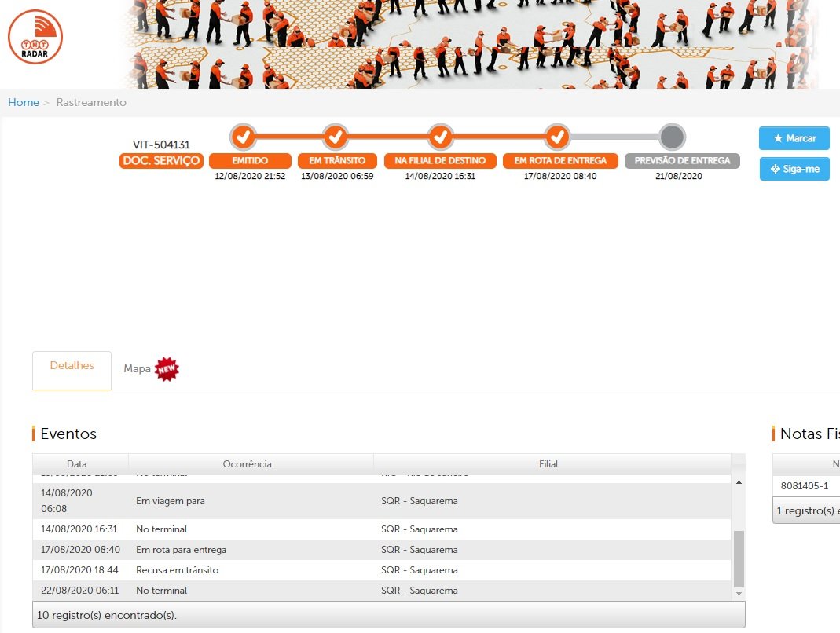Click the VIT-504131 document number

click(x=161, y=145)
